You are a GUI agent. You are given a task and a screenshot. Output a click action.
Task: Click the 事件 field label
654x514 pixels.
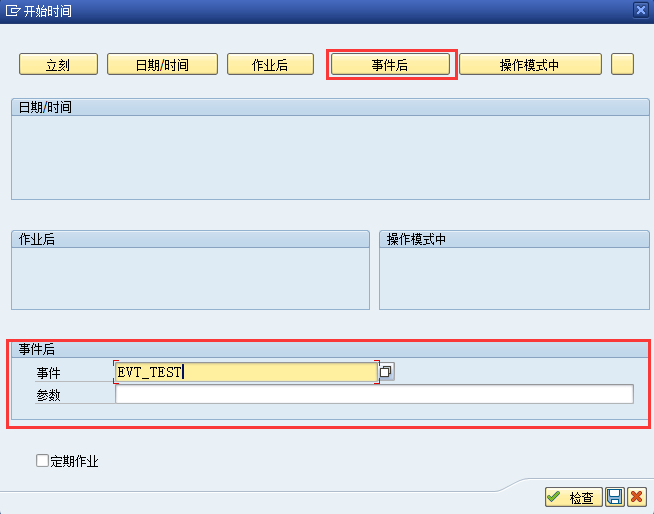pyautogui.click(x=48, y=373)
